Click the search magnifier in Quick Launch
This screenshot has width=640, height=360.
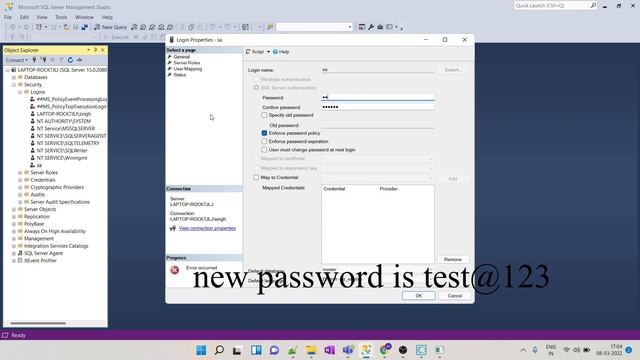coord(593,5)
